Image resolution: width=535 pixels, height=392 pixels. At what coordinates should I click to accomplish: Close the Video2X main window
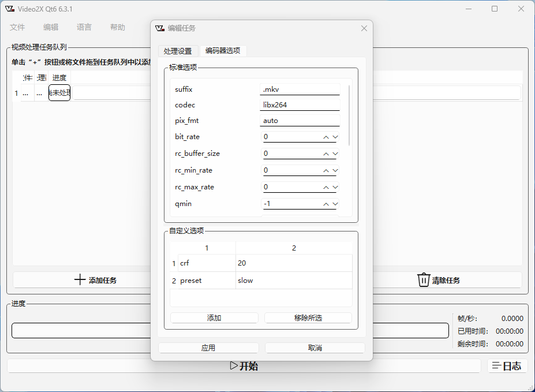(521, 9)
